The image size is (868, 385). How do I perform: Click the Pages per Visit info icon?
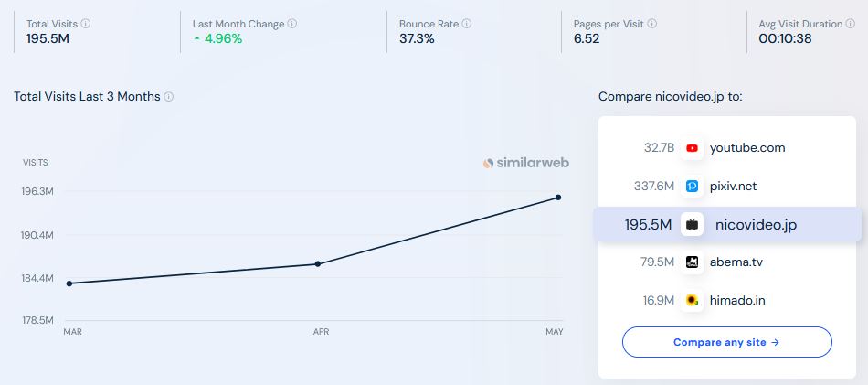coord(652,24)
